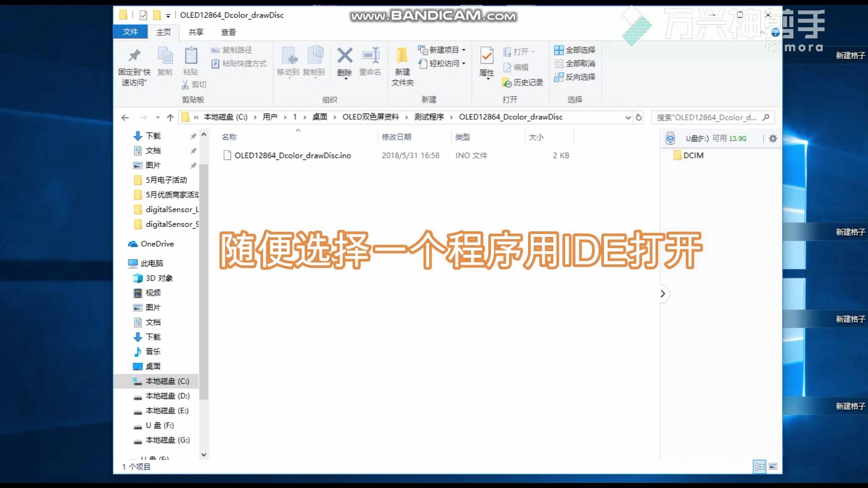Switch to details view button
Screen dimensions: 868x488
pyautogui.click(x=759, y=466)
